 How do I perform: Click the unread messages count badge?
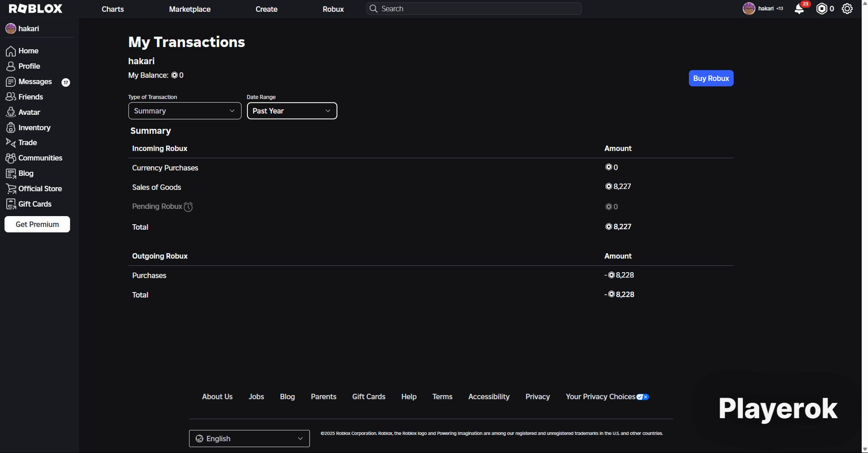(x=66, y=82)
